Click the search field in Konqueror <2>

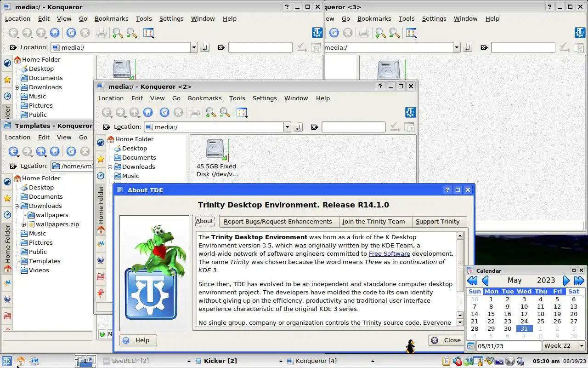[354, 127]
